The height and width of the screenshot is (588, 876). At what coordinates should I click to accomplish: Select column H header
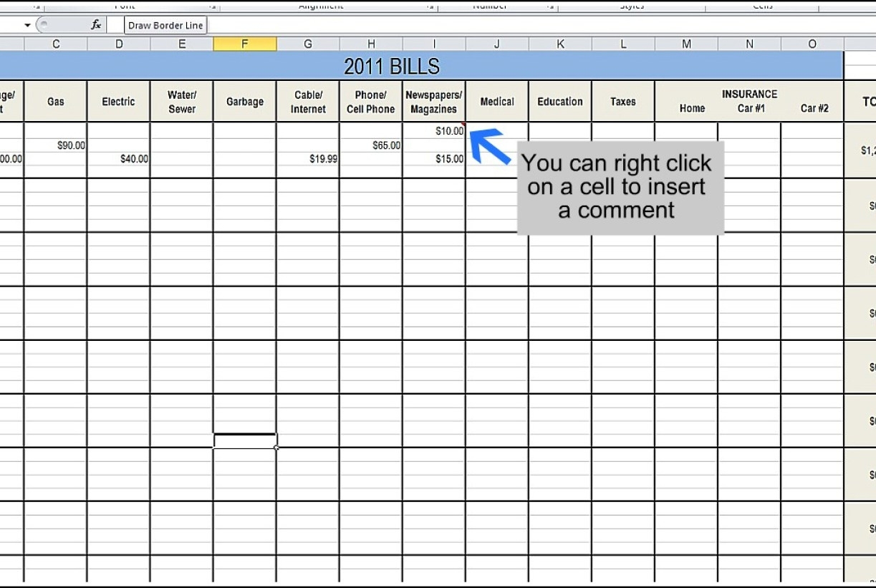(371, 44)
